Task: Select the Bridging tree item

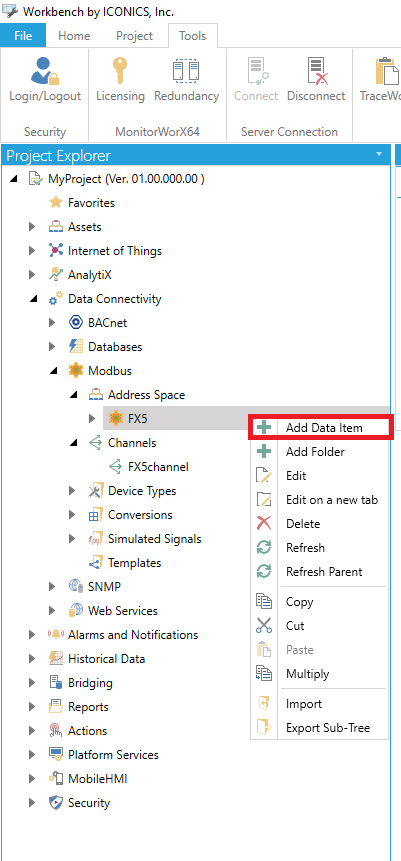Action: [x=90, y=683]
